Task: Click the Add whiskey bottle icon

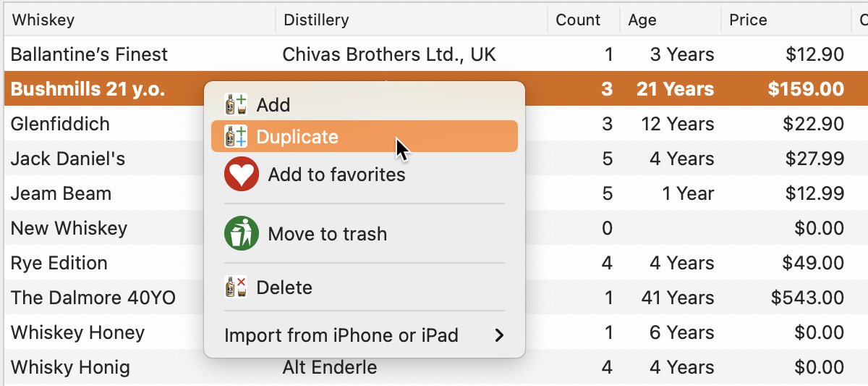Action: (236, 105)
